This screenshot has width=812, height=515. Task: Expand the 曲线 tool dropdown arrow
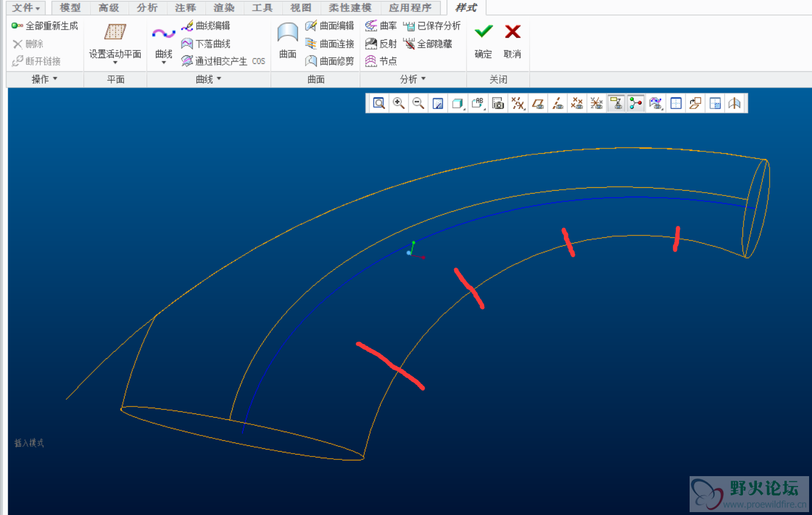point(164,63)
